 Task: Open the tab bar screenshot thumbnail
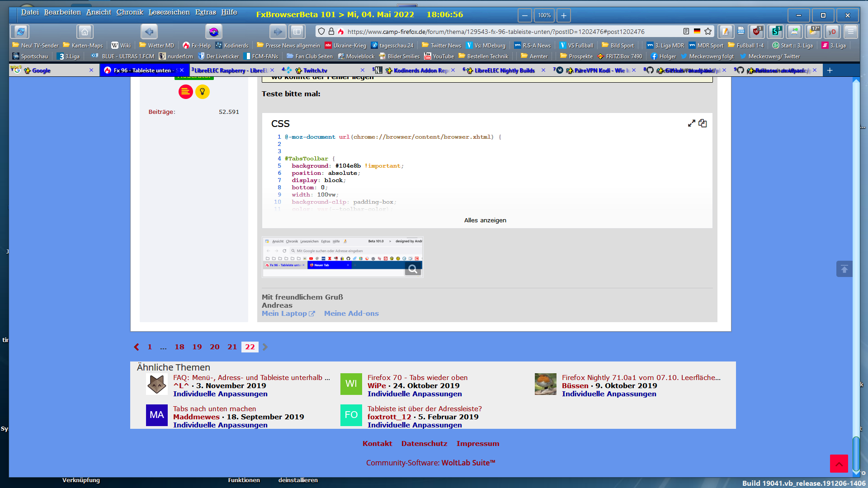[x=343, y=257]
